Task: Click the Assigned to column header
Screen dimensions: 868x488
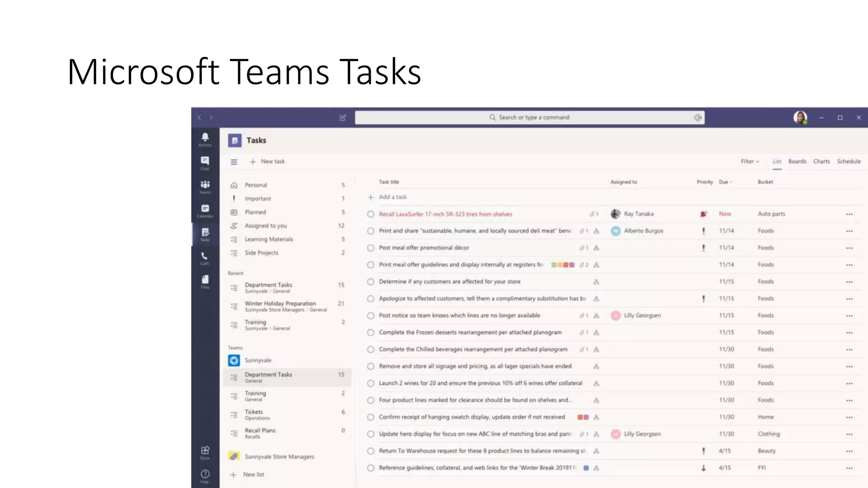Action: tap(623, 182)
